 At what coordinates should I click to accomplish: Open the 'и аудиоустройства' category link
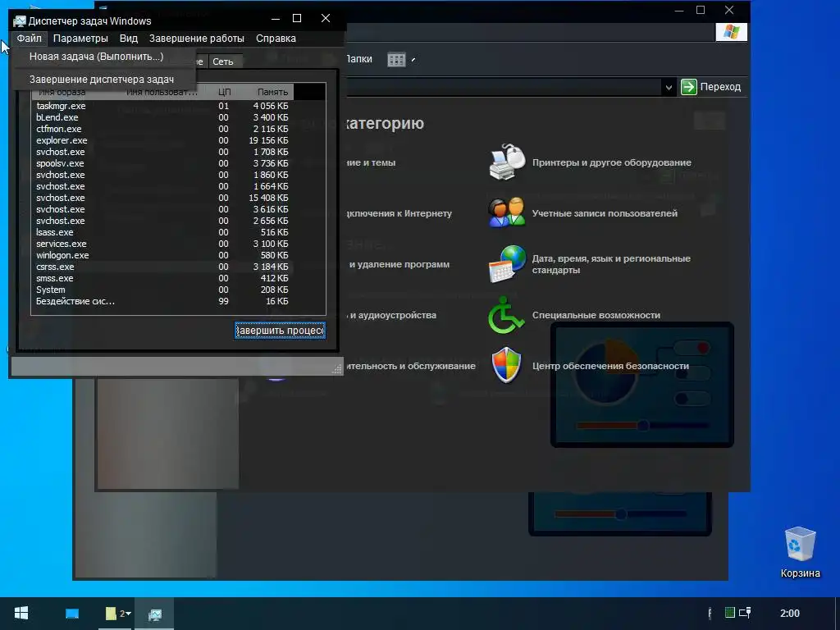393,315
